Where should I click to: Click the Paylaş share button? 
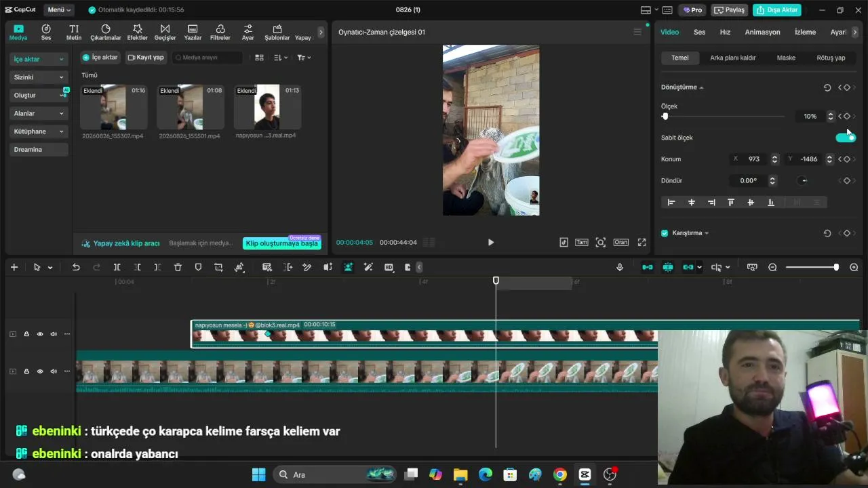point(729,10)
